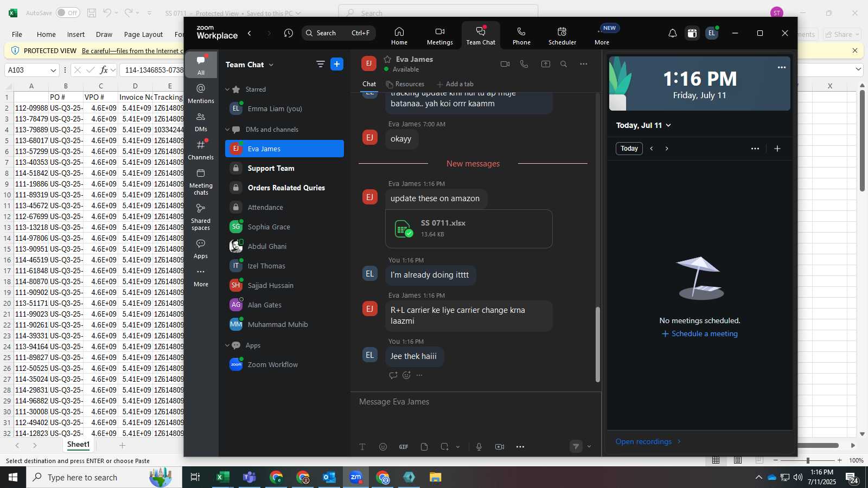This screenshot has height=488, width=868.
Task: Filter the Team Chat list
Action: click(x=321, y=65)
